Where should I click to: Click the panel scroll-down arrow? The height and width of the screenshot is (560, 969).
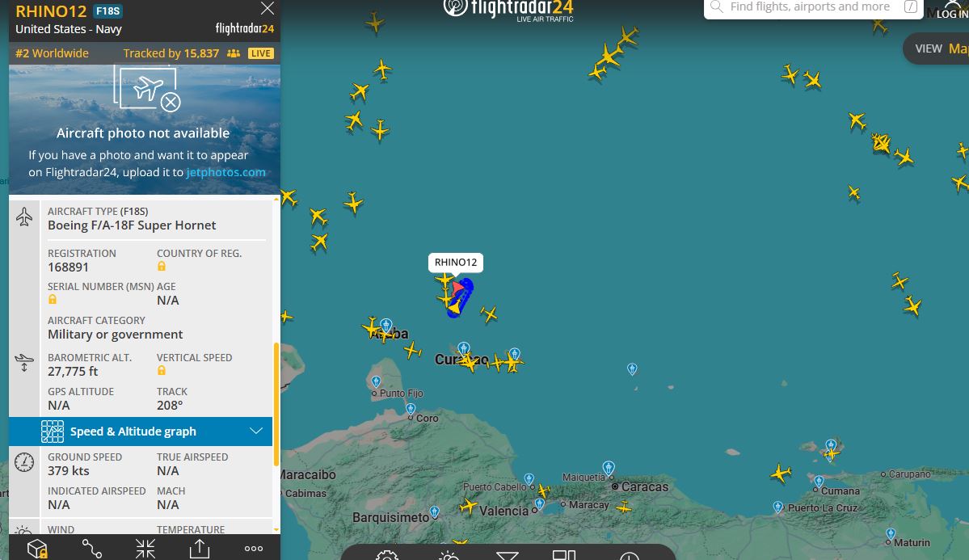click(x=276, y=530)
